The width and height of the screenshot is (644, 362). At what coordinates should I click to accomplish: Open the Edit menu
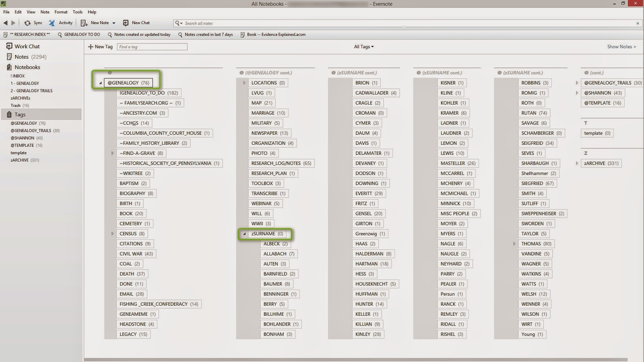18,12
